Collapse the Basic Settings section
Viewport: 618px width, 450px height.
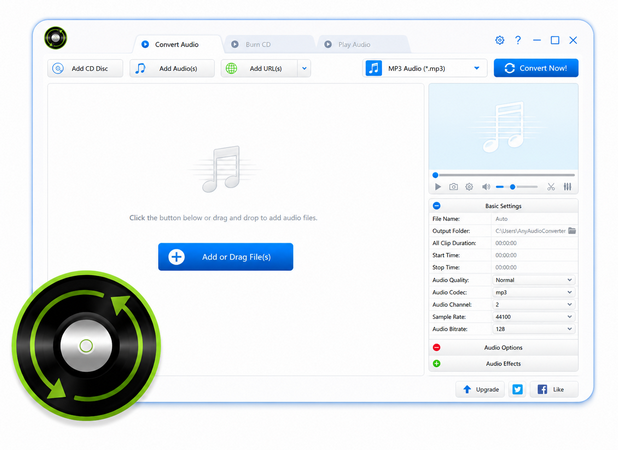[x=437, y=206]
